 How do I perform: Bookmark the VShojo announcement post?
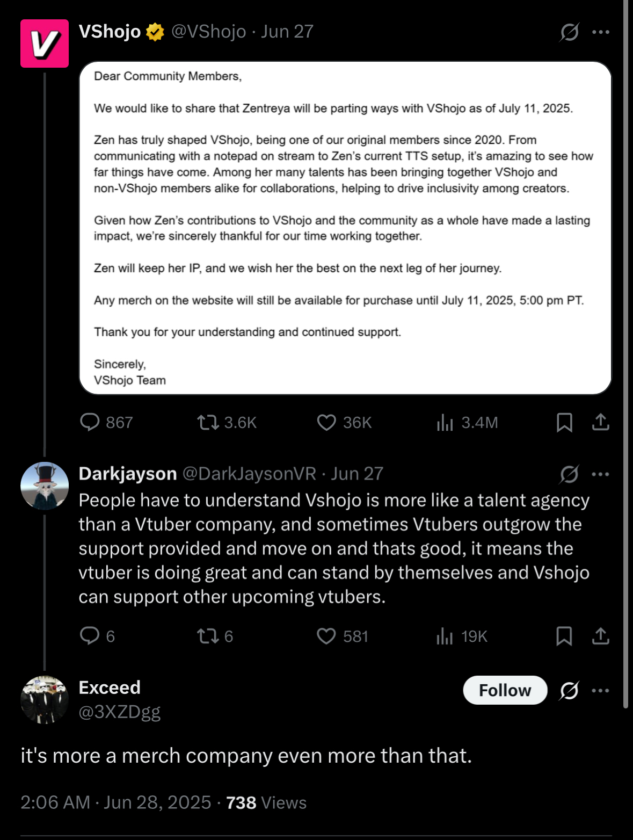click(564, 422)
